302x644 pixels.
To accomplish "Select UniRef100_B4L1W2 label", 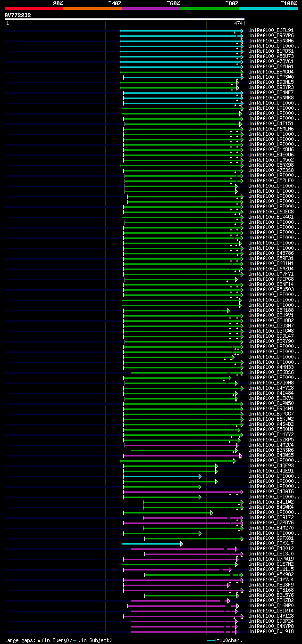I will 272,502.
